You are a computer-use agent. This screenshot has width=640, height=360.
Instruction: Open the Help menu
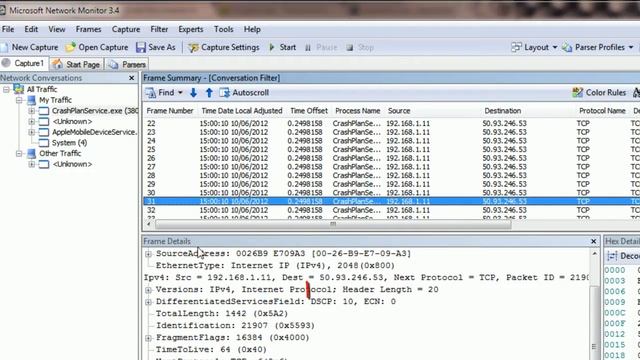(252, 29)
